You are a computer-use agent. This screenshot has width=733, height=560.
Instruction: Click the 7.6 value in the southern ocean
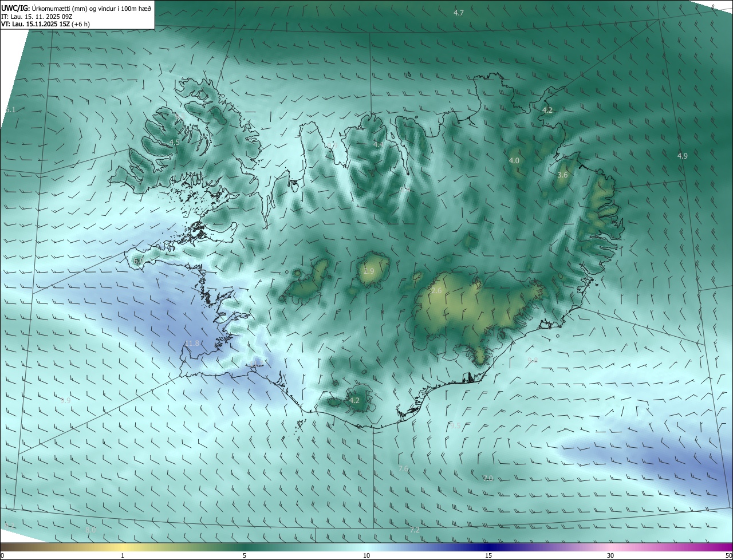tap(404, 468)
